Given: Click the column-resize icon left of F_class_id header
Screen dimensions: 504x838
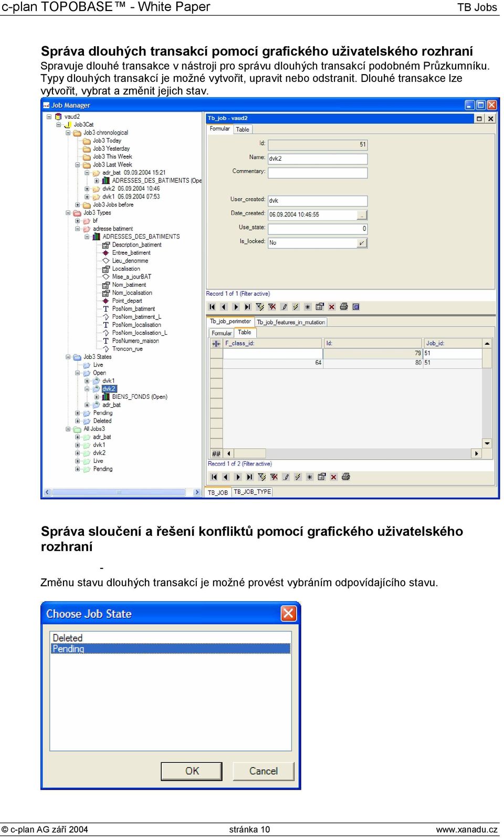Looking at the screenshot, I should [x=216, y=344].
